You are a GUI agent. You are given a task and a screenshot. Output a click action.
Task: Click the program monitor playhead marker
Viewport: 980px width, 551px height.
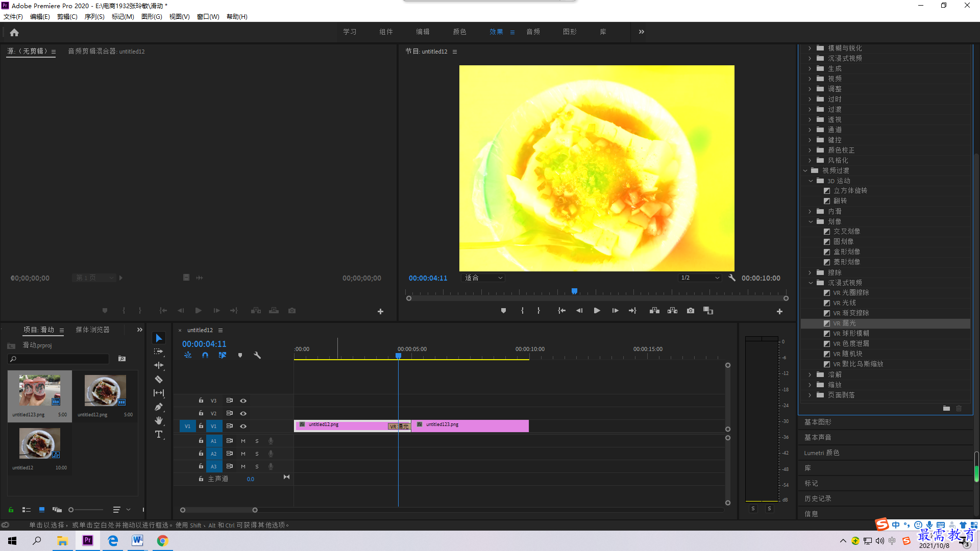tap(575, 291)
